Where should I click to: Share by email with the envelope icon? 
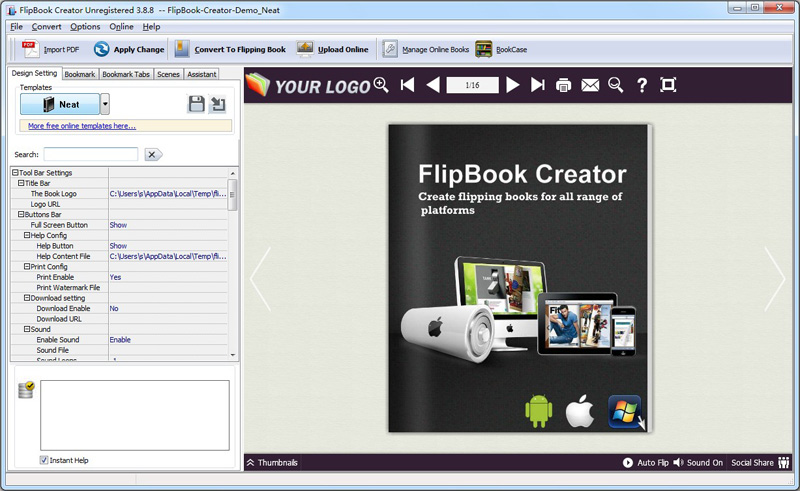coord(590,85)
